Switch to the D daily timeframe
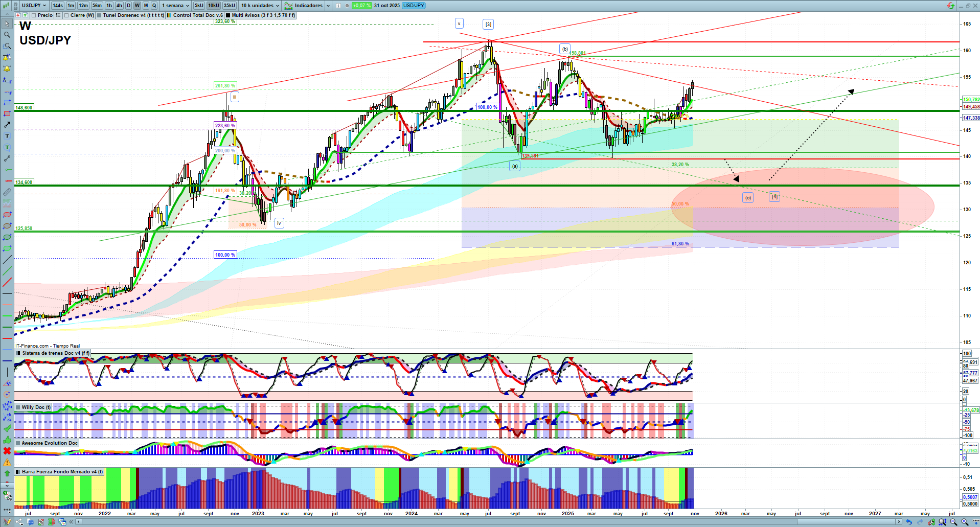This screenshot has height=527, width=980. pos(128,6)
